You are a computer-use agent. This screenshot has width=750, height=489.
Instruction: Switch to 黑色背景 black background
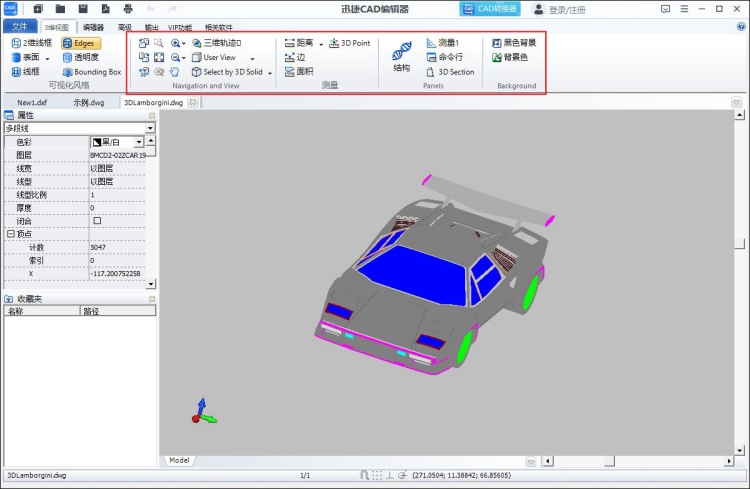pos(514,43)
